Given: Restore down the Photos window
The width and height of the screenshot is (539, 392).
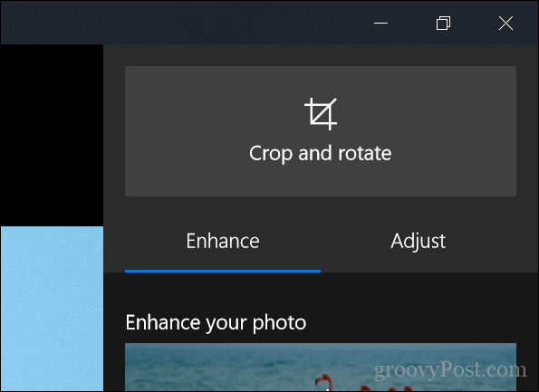Looking at the screenshot, I should click(x=444, y=23).
